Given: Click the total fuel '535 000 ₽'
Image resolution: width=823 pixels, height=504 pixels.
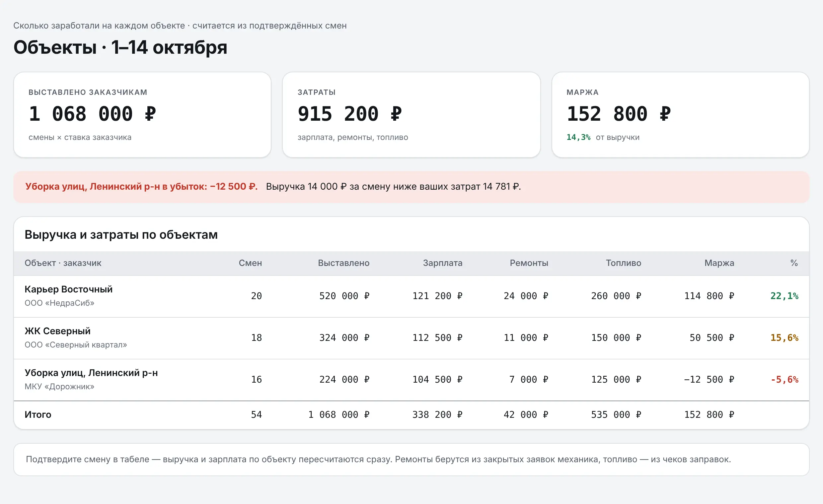Looking at the screenshot, I should pos(616,414).
